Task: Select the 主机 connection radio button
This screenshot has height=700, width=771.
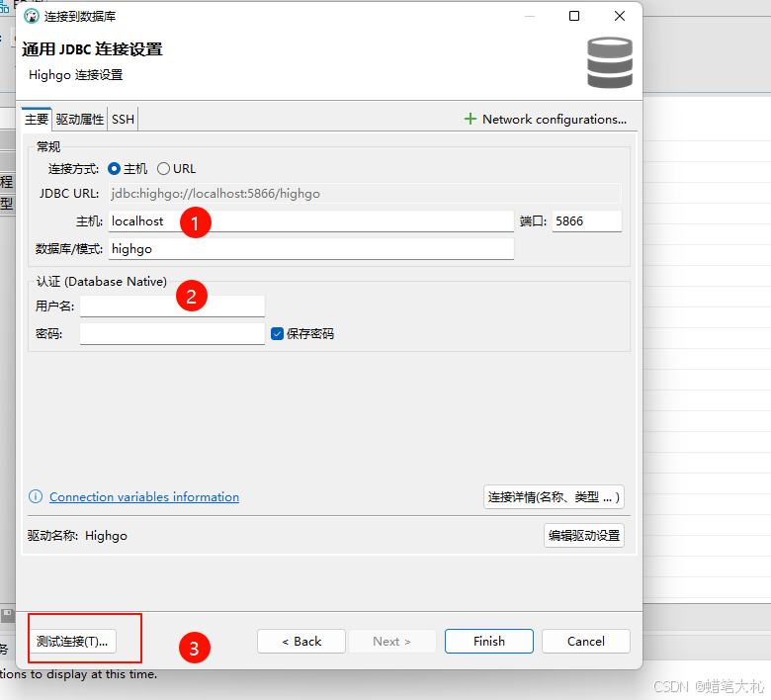Action: pos(114,169)
